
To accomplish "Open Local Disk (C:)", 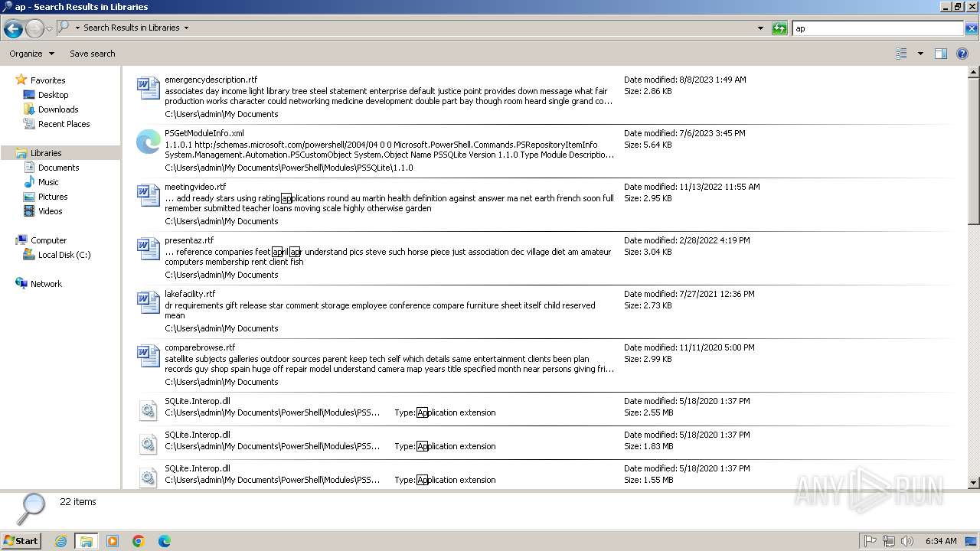I will (x=64, y=255).
